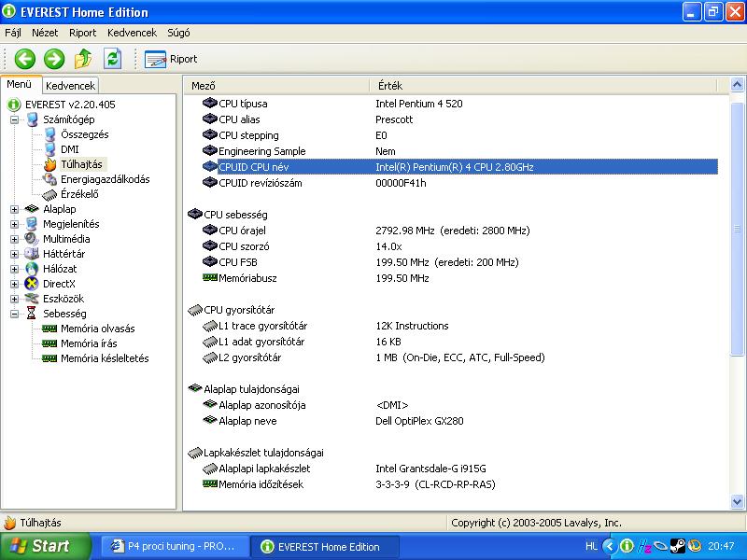
Task: Click the DirectX icon in tree
Action: point(32,284)
